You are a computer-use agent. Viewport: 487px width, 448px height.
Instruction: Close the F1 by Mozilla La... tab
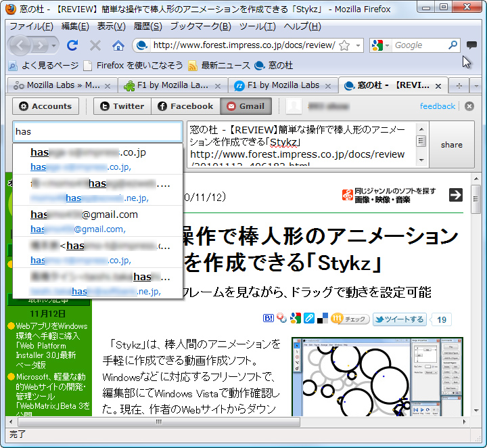(x=218, y=86)
